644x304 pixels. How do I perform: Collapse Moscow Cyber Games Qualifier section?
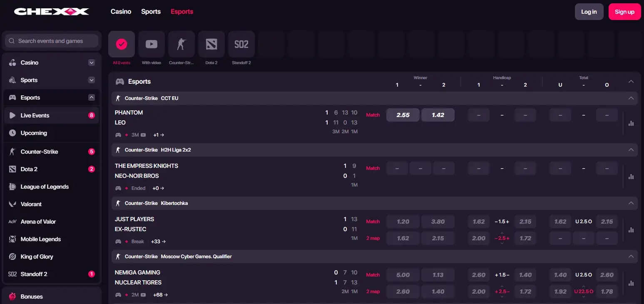[x=631, y=257]
